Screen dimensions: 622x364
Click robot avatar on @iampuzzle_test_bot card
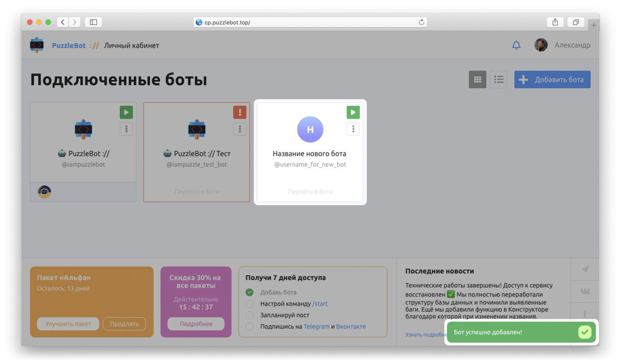coord(196,129)
